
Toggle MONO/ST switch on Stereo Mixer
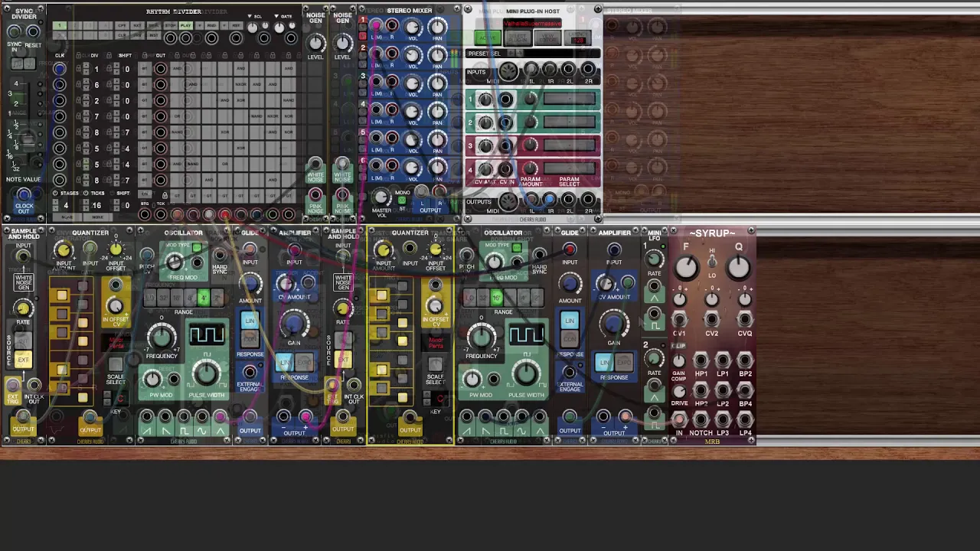402,201
